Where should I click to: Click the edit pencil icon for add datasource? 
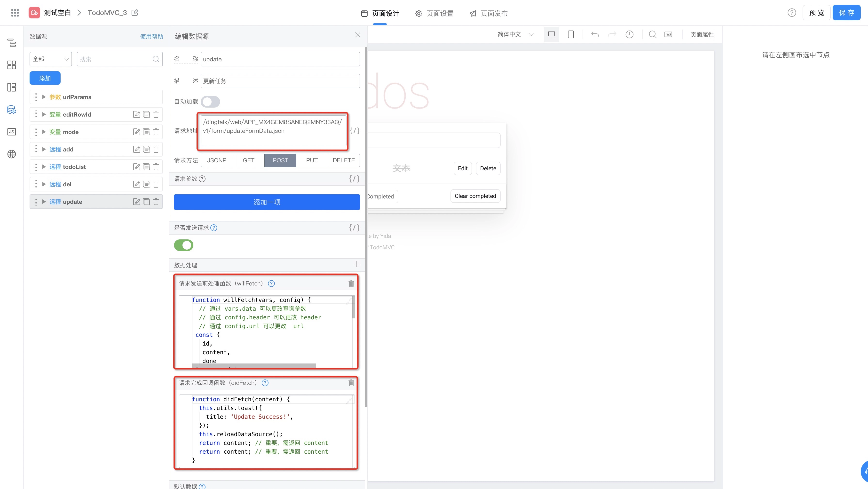pyautogui.click(x=136, y=149)
